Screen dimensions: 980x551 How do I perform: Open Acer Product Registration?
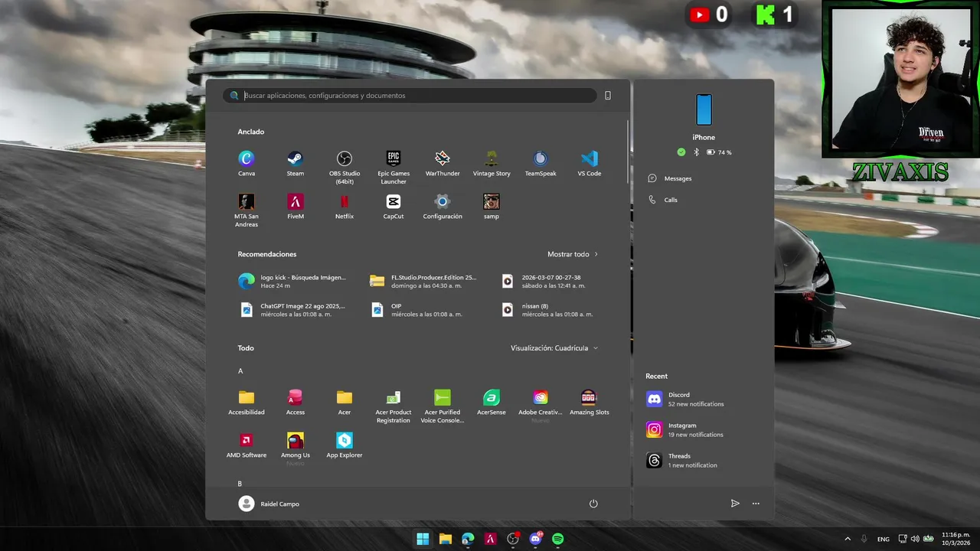pyautogui.click(x=394, y=406)
